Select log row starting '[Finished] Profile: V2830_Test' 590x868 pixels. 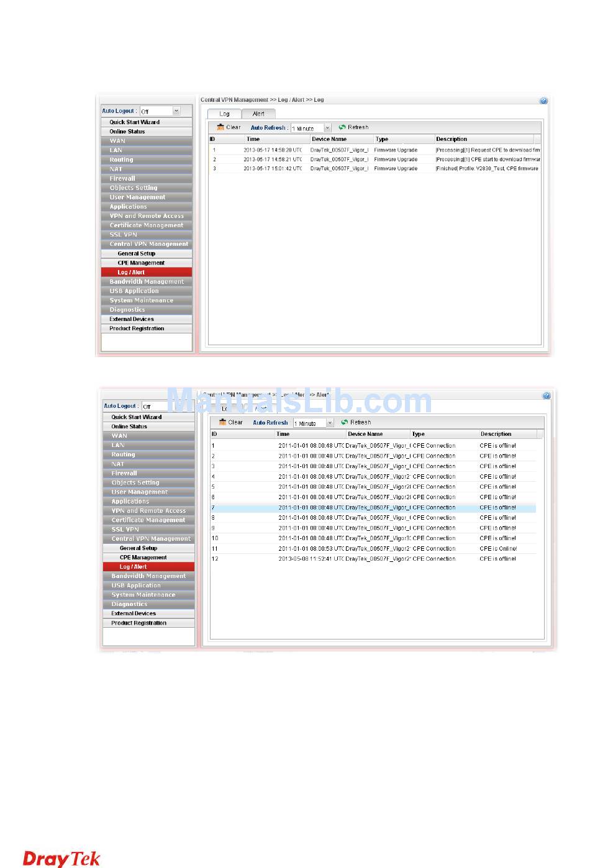pyautogui.click(x=374, y=169)
